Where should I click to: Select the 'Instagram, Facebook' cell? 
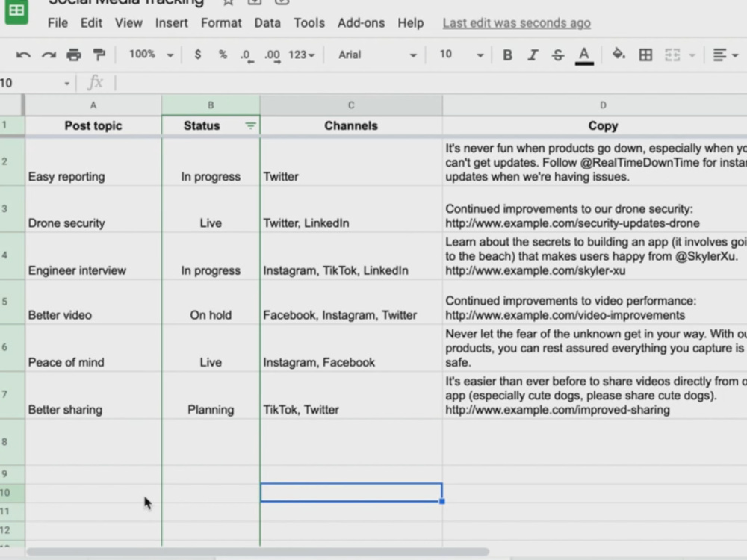(351, 348)
